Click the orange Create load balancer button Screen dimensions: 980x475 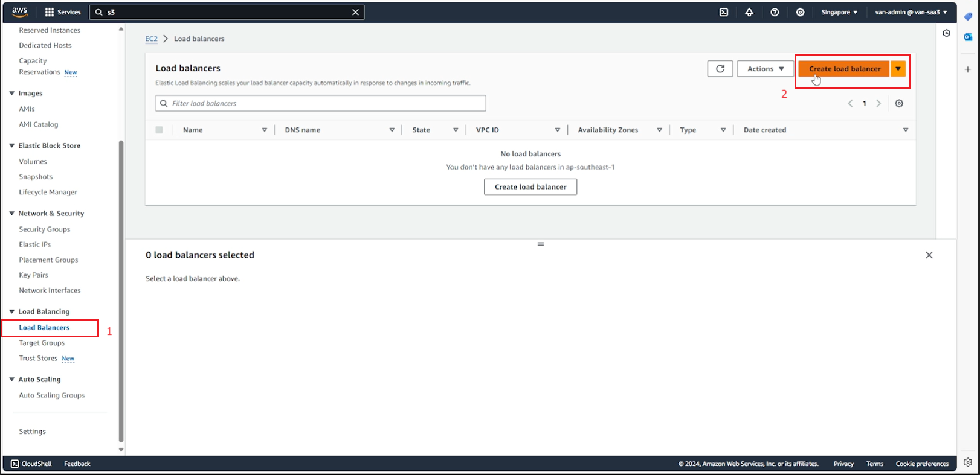(844, 69)
